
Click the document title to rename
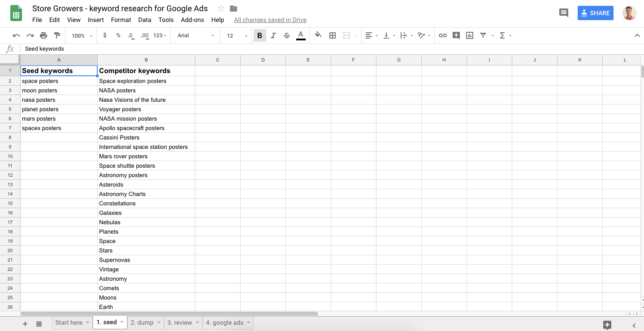pos(120,9)
